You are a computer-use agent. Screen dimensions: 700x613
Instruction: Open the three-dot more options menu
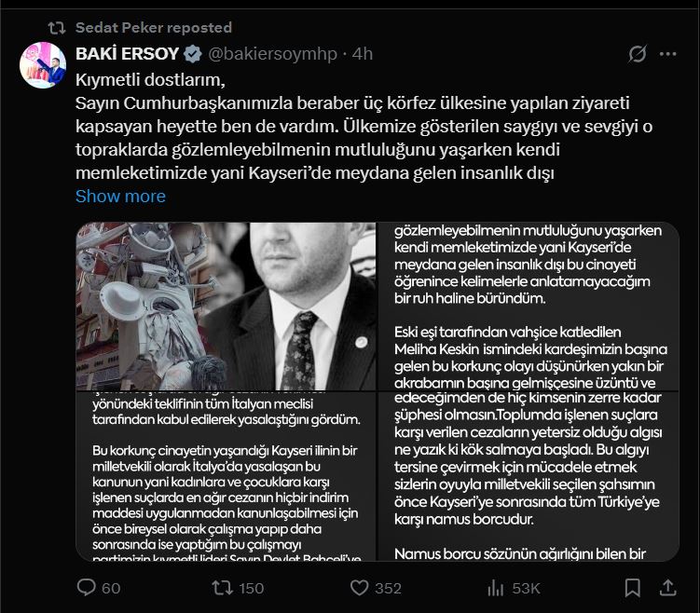(x=667, y=54)
